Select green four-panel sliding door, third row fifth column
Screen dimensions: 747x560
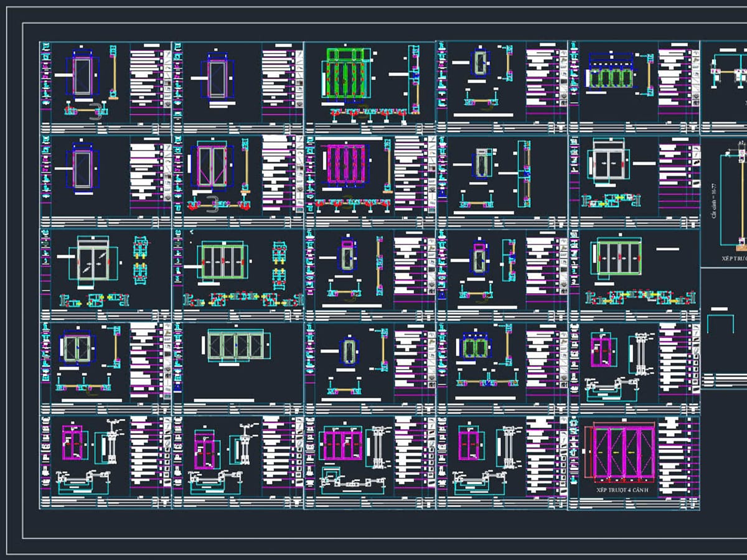click(619, 257)
